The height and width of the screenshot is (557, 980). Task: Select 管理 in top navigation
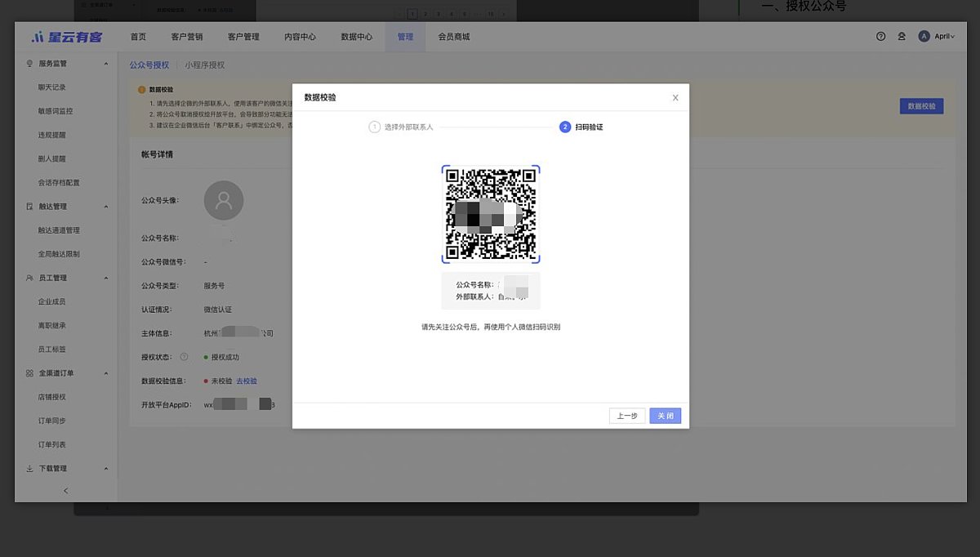click(405, 37)
